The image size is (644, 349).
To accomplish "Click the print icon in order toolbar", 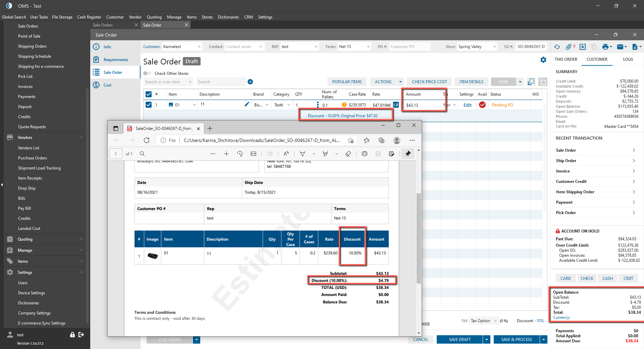I will pos(605,47).
